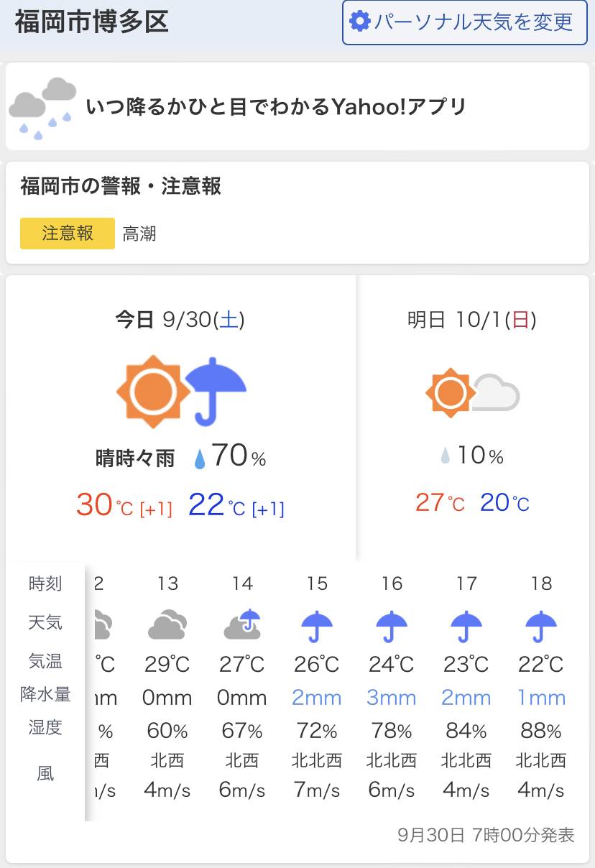Viewport: 595px width, 868px height.
Task: Click tomorrow's sun and cloud weather icon
Action: coord(472,392)
